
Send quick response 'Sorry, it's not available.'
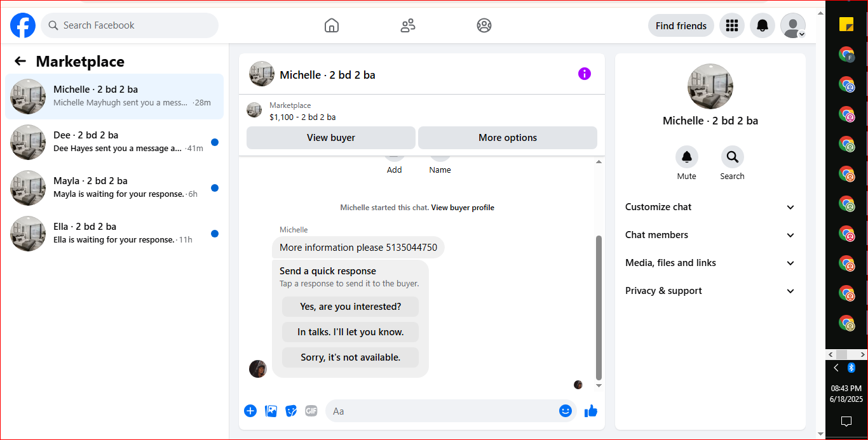coord(351,357)
